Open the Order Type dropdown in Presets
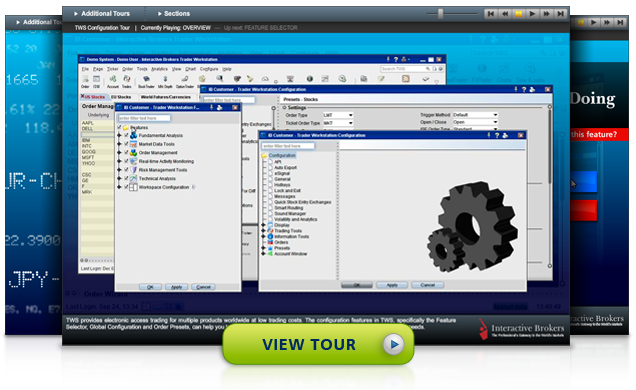The height and width of the screenshot is (390, 636). (338, 115)
